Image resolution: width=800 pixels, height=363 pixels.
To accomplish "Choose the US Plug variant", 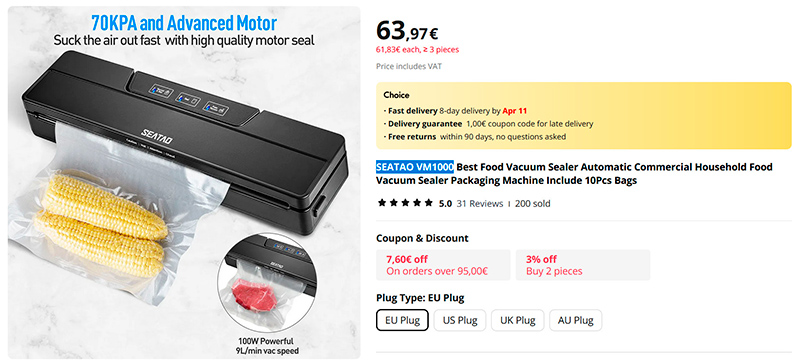I will click(460, 320).
